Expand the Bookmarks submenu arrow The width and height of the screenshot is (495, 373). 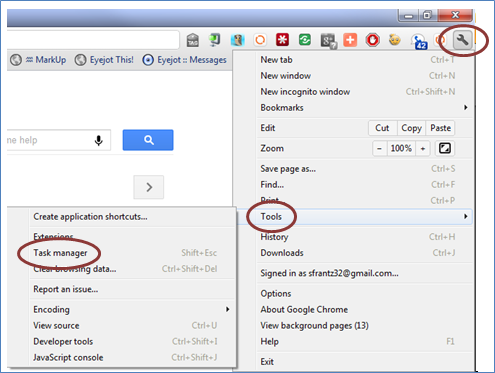(x=466, y=107)
